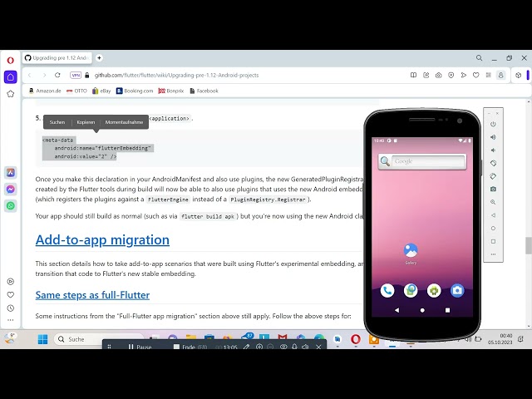The image size is (532, 399).
Task: Raise volume in the emulator toolbar
Action: [493, 137]
